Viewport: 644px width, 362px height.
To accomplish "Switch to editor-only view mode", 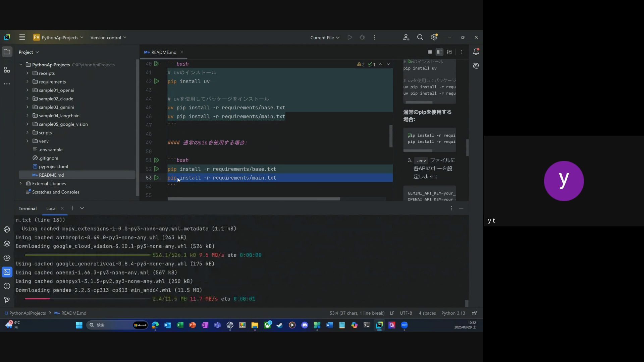I will point(430,52).
